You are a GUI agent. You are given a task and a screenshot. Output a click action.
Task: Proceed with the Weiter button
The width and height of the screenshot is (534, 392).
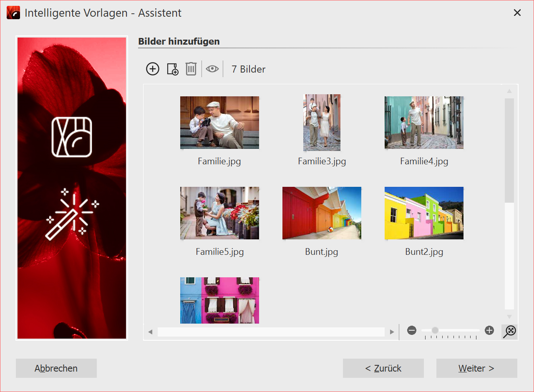coord(476,368)
